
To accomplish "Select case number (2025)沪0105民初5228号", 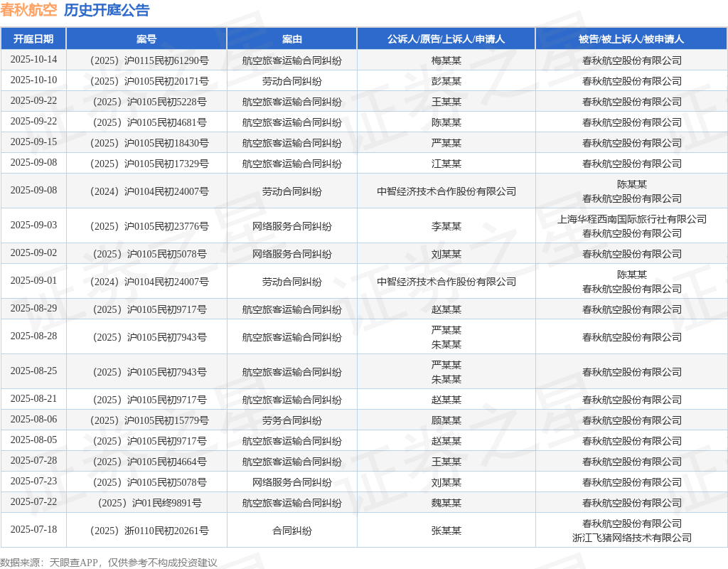I will click(x=149, y=102).
